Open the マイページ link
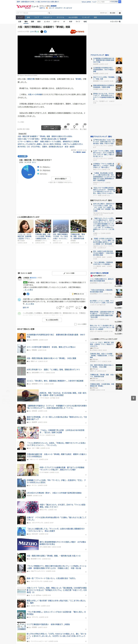The image size is (138, 644). pos(103,13)
